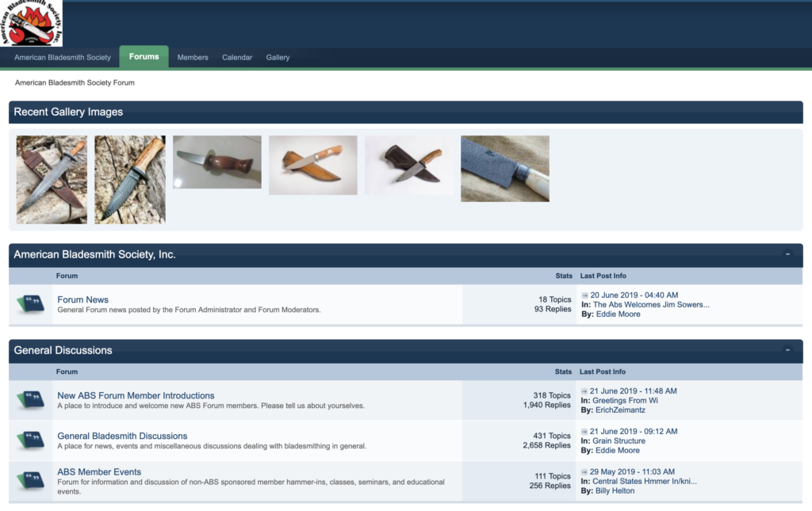The width and height of the screenshot is (812, 511).
Task: Open the Members tab
Action: (193, 57)
